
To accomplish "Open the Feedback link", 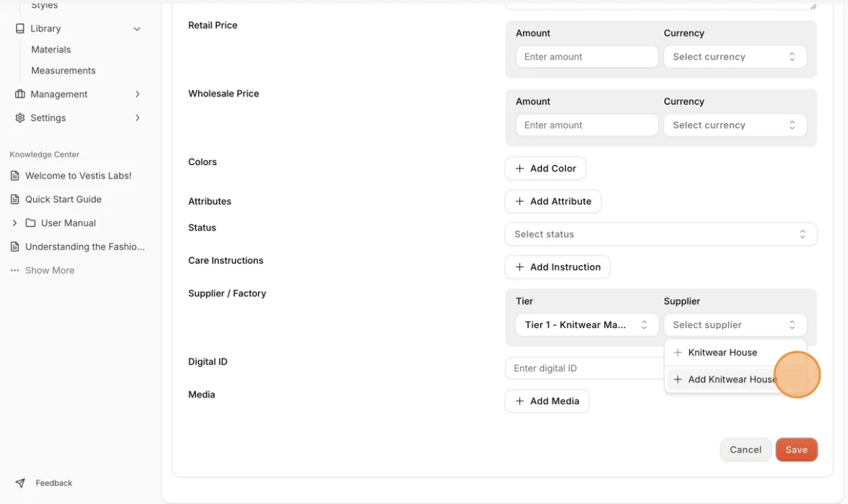I will pos(54,483).
